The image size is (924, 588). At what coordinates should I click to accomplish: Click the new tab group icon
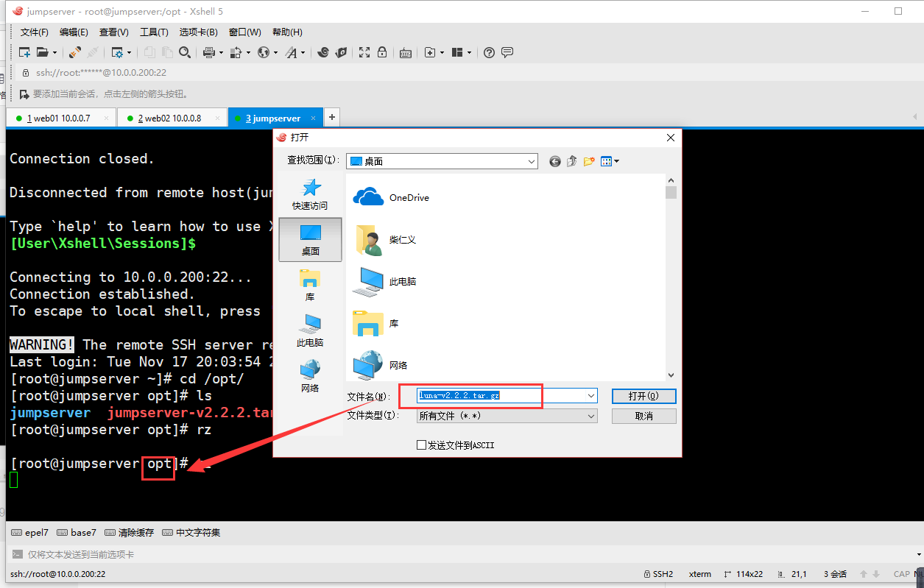pos(429,52)
